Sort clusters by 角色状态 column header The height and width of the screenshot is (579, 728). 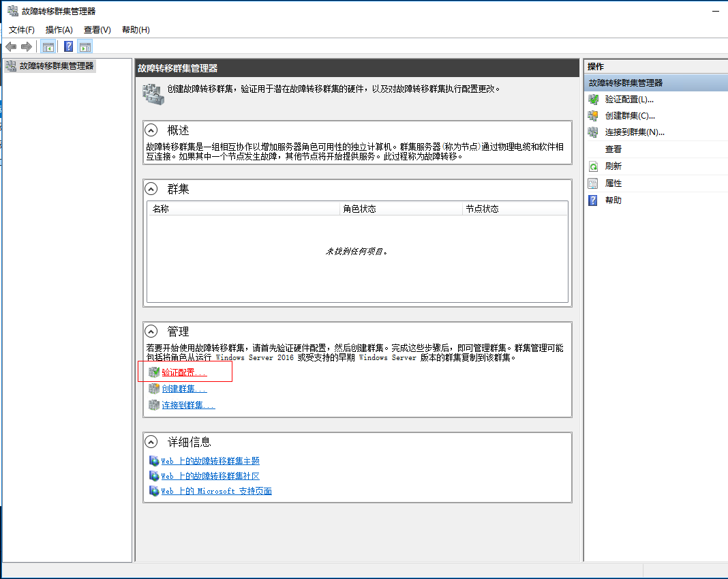[x=401, y=209]
